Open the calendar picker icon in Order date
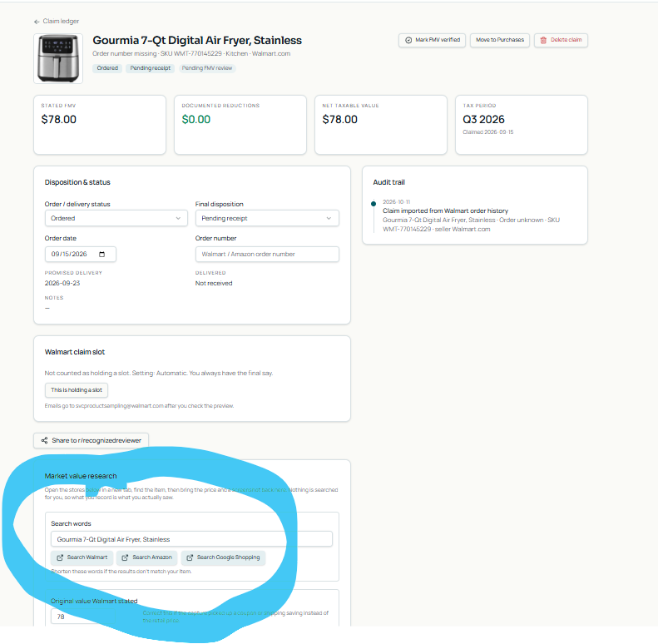This screenshot has width=658, height=644. (x=101, y=255)
